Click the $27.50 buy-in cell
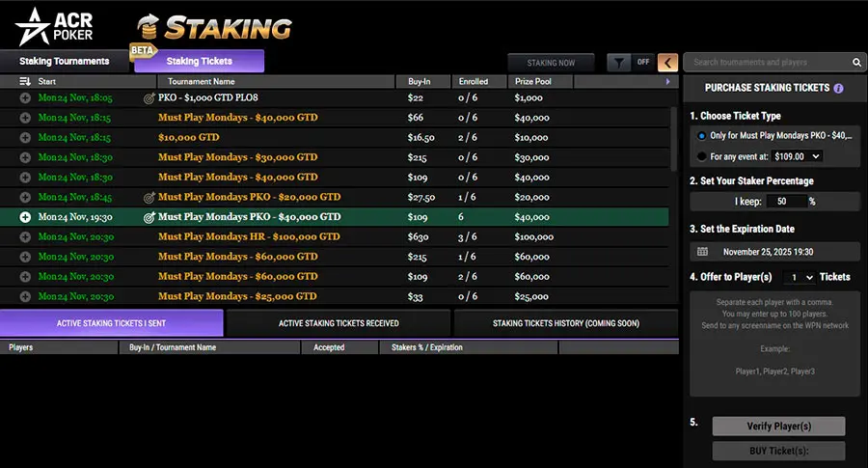 tap(421, 197)
